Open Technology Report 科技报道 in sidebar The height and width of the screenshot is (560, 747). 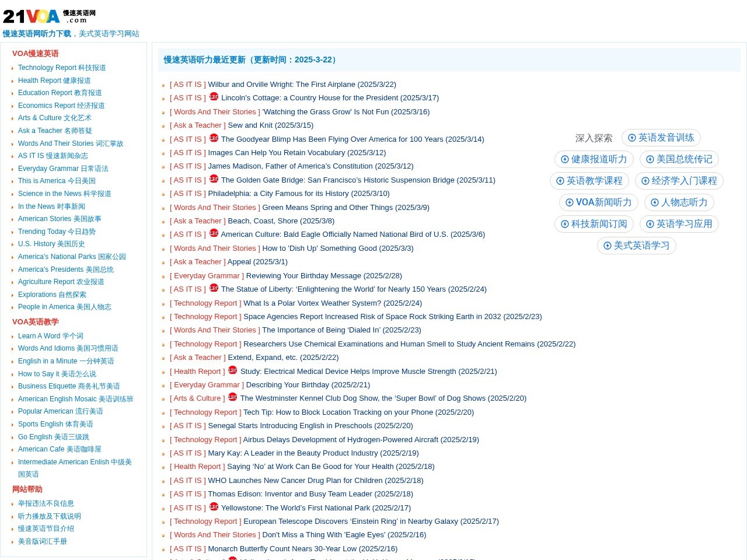click(62, 68)
